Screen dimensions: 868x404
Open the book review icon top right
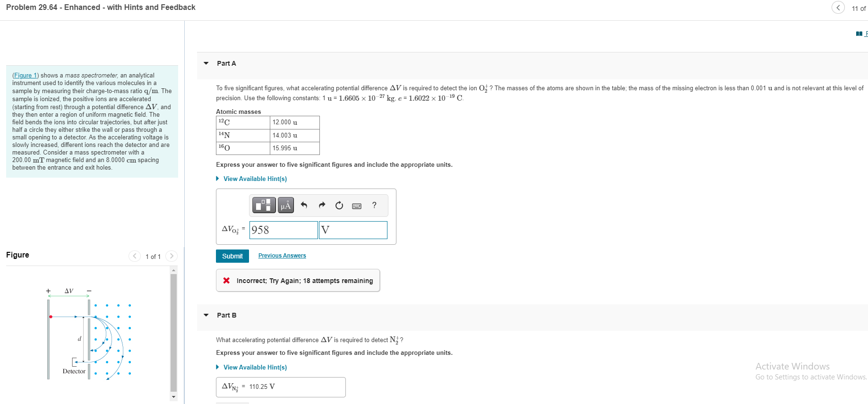(859, 34)
